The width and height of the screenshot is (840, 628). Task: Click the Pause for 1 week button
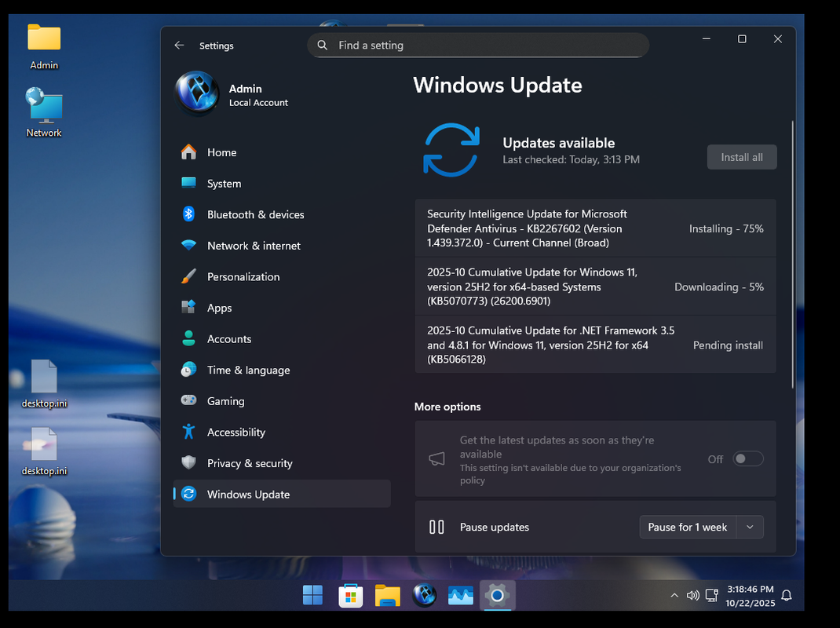click(688, 528)
